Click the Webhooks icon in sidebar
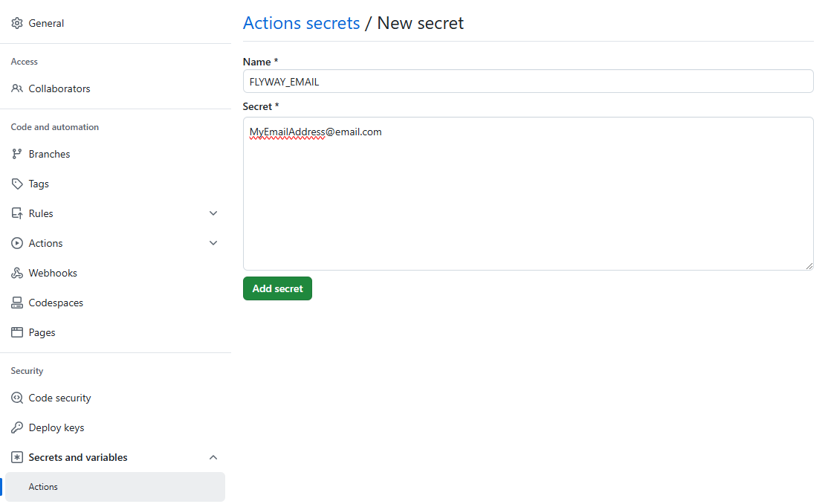 16,273
